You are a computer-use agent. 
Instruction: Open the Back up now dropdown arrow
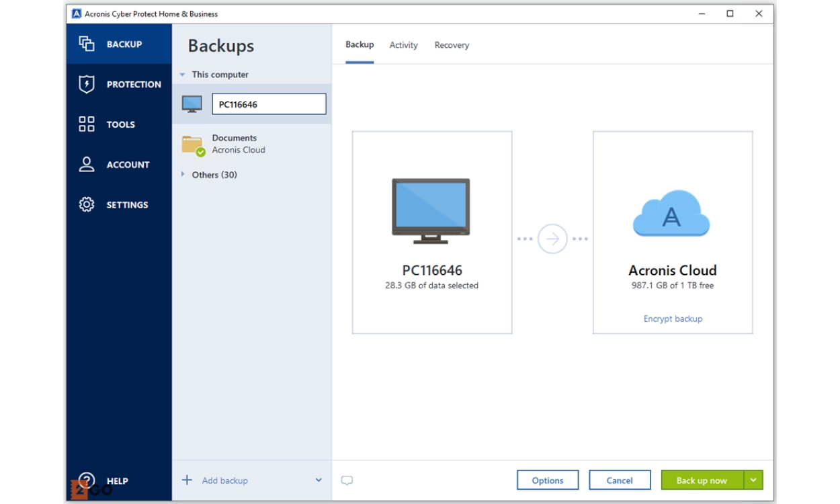(x=753, y=480)
